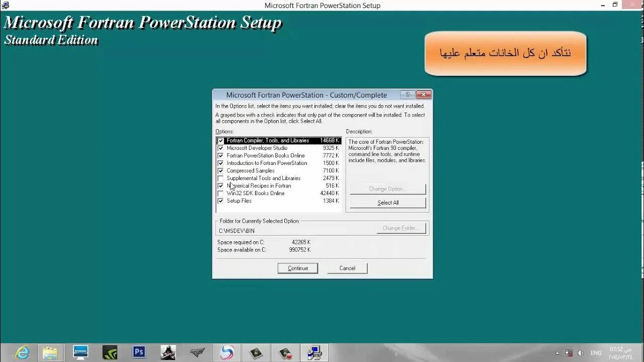
Task: Show hidden system tray icons
Action: [x=557, y=353]
